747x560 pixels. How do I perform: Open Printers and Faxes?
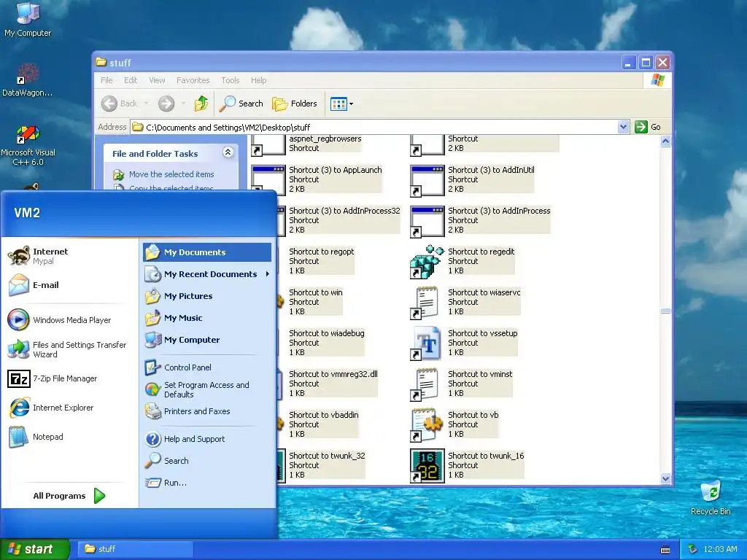pos(187,411)
